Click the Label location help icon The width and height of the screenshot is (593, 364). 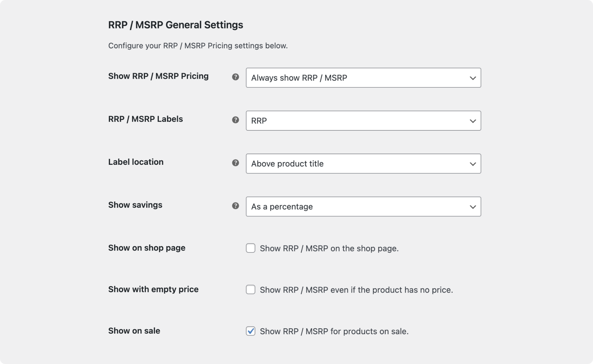tap(235, 163)
